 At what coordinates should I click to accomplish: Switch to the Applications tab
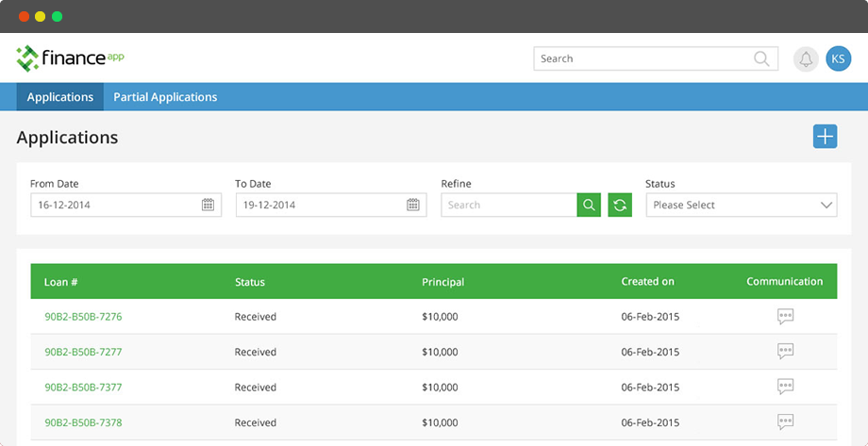coord(59,97)
